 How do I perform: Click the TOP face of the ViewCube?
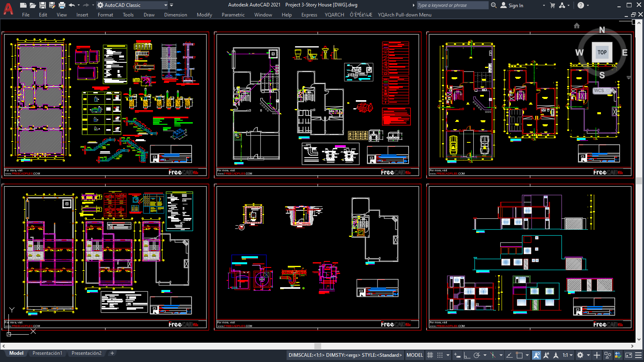[x=602, y=52]
